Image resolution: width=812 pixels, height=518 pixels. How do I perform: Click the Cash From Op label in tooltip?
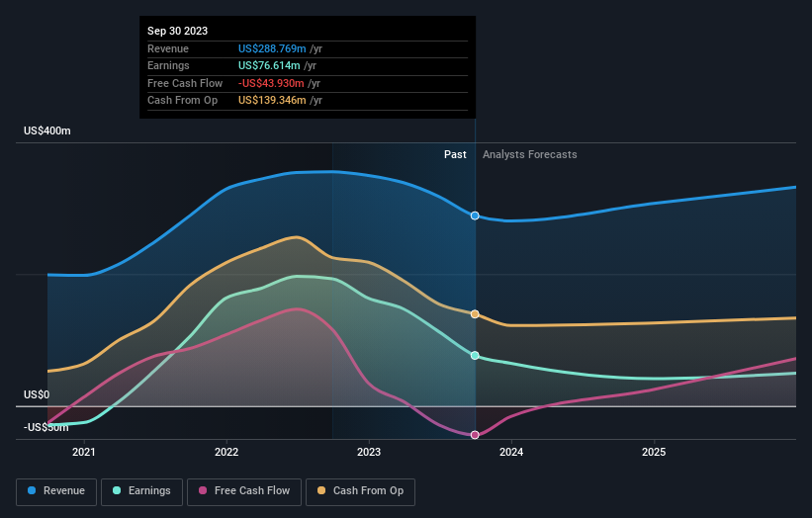click(x=182, y=101)
